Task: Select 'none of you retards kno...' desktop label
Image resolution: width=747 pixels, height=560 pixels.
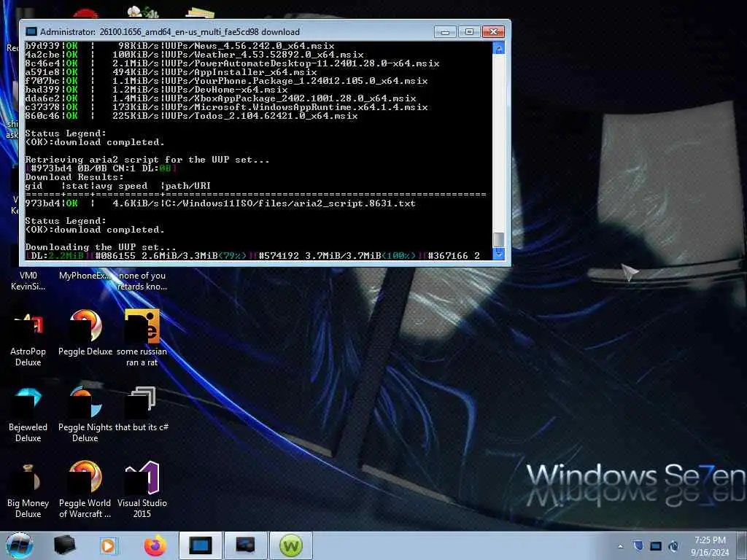Action: coord(142,281)
